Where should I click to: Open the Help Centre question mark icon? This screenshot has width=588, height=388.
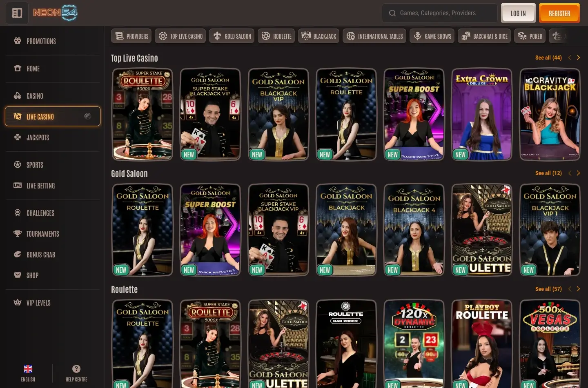76,369
